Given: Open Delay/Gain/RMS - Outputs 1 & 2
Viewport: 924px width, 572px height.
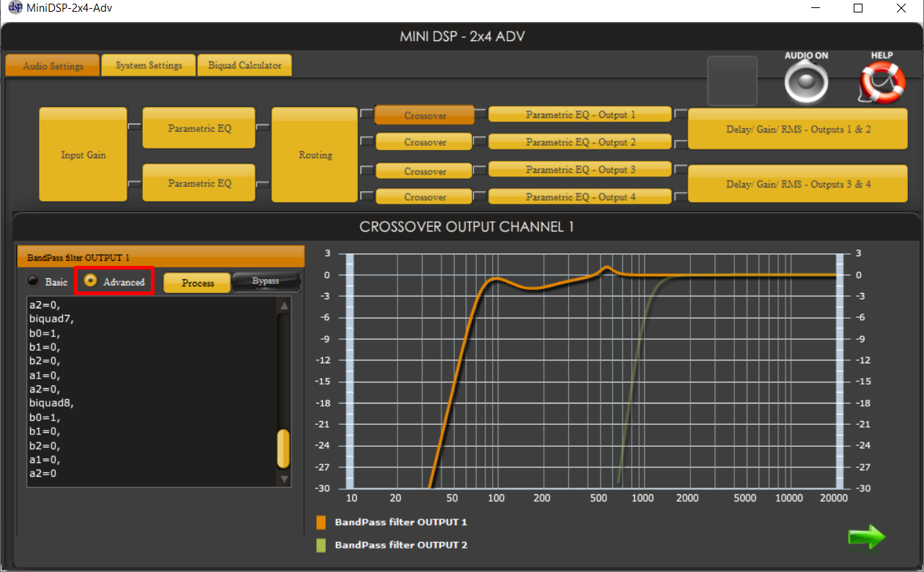Looking at the screenshot, I should pyautogui.click(x=798, y=129).
